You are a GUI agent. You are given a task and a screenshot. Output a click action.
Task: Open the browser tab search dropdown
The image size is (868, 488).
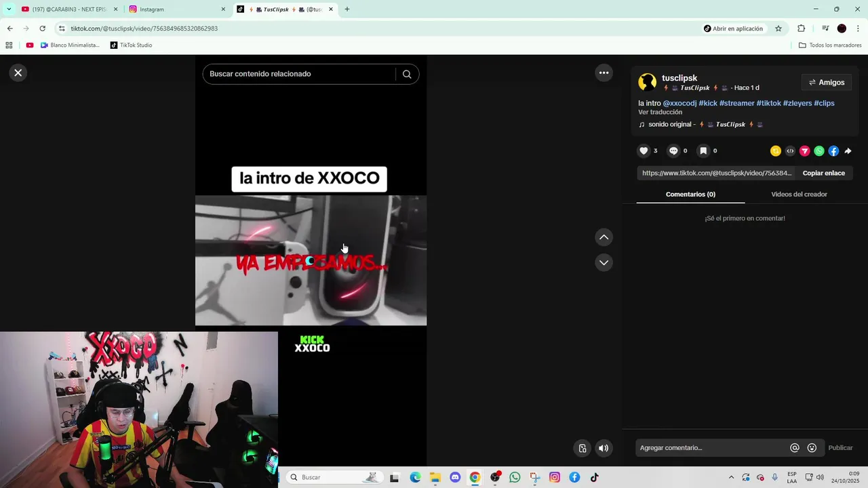point(9,9)
